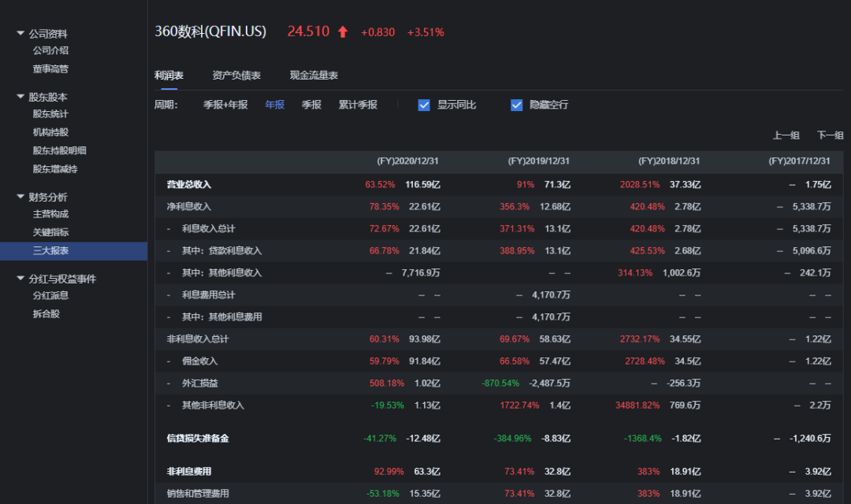This screenshot has height=504, width=851.
Task: Click the -12.48亿 provision value
Action: 423,439
